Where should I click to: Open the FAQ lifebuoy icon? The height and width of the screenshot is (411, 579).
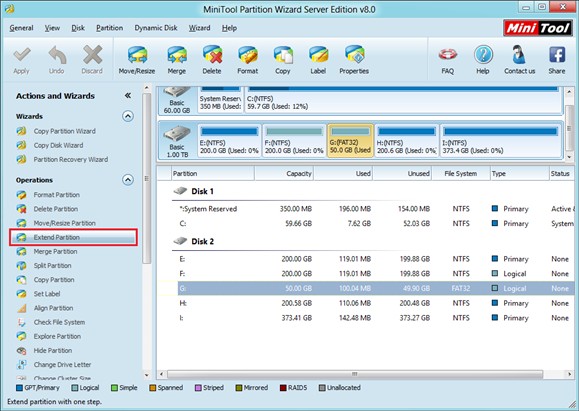[448, 55]
